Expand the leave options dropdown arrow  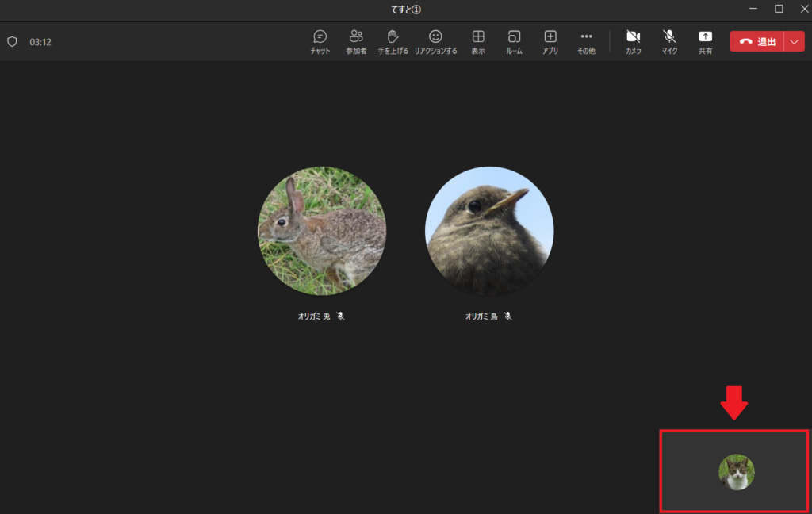pyautogui.click(x=795, y=42)
